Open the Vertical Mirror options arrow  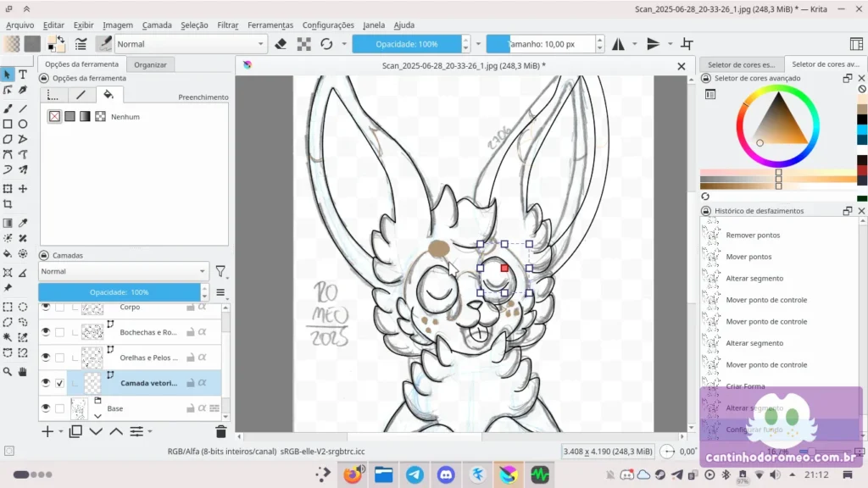pyautogui.click(x=670, y=44)
